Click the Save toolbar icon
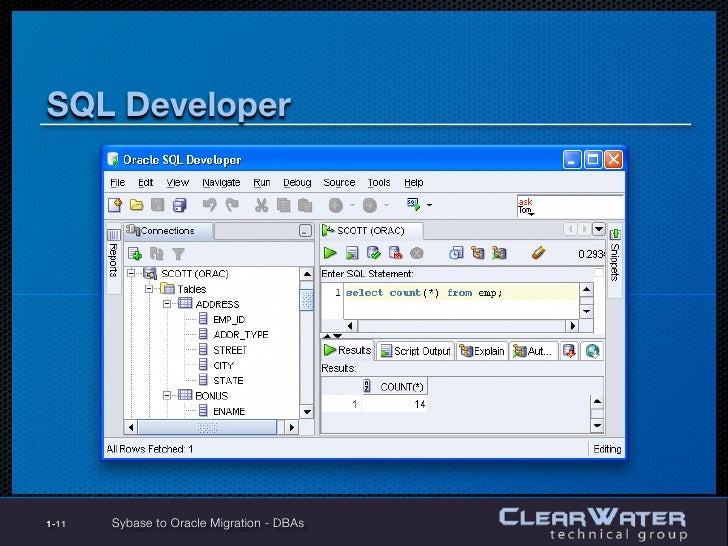 click(158, 205)
